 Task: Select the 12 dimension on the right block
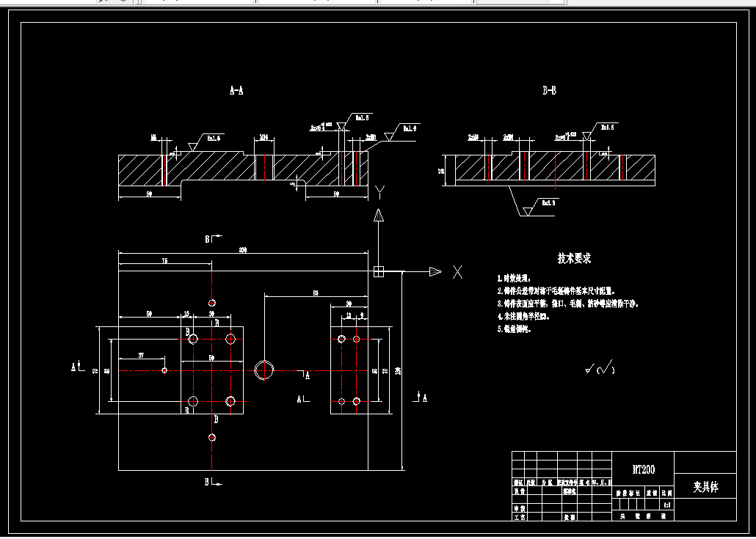click(349, 316)
